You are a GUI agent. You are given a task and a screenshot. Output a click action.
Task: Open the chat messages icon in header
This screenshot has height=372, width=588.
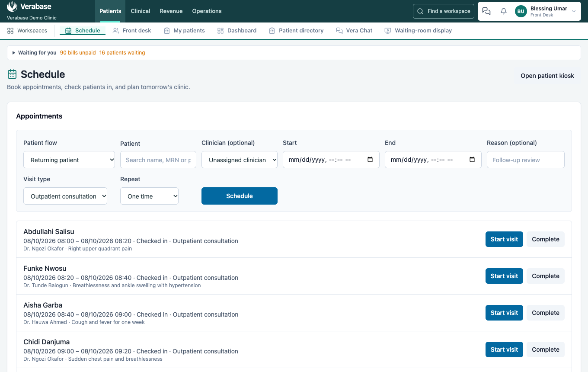click(x=486, y=11)
